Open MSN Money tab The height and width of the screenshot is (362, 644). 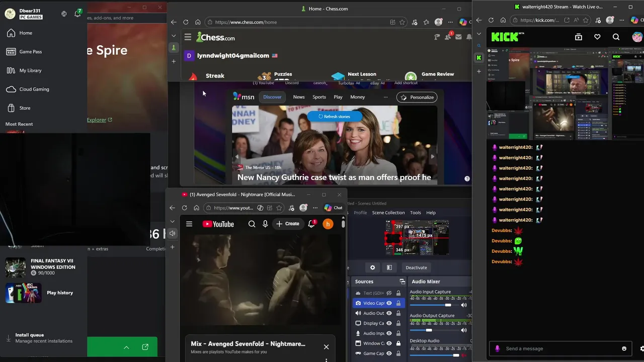pyautogui.click(x=358, y=97)
